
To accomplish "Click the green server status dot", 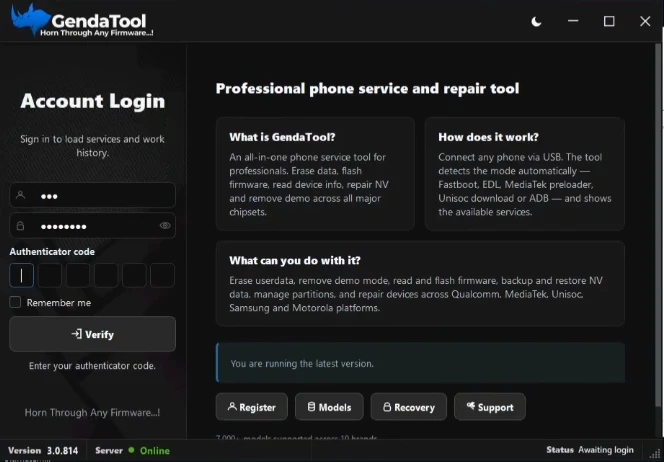I will coord(131,450).
